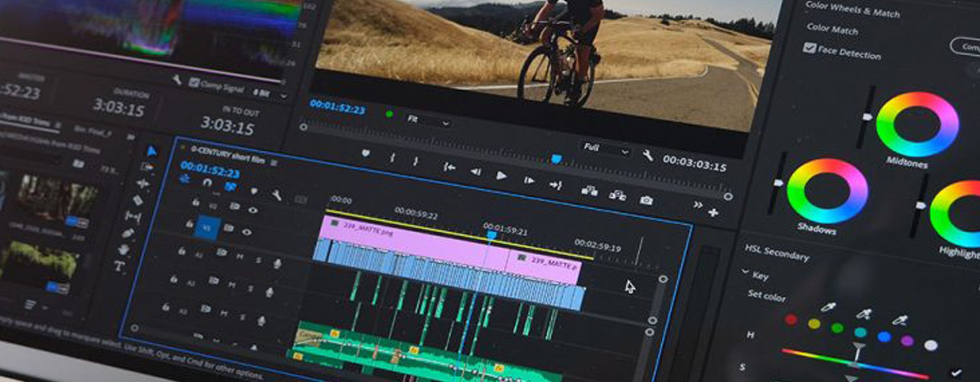The width and height of the screenshot is (980, 382).
Task: Choose the yellow Set color swatch
Action: [x=814, y=324]
